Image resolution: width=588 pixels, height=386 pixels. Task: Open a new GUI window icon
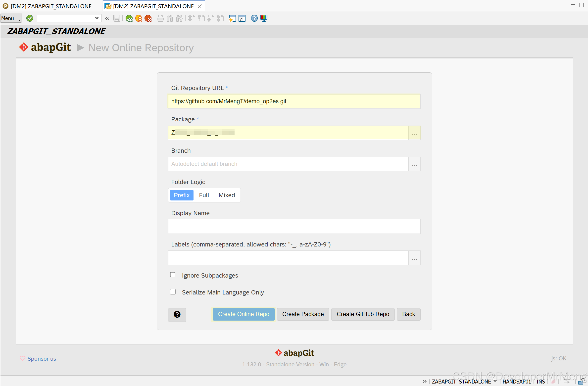[232, 18]
